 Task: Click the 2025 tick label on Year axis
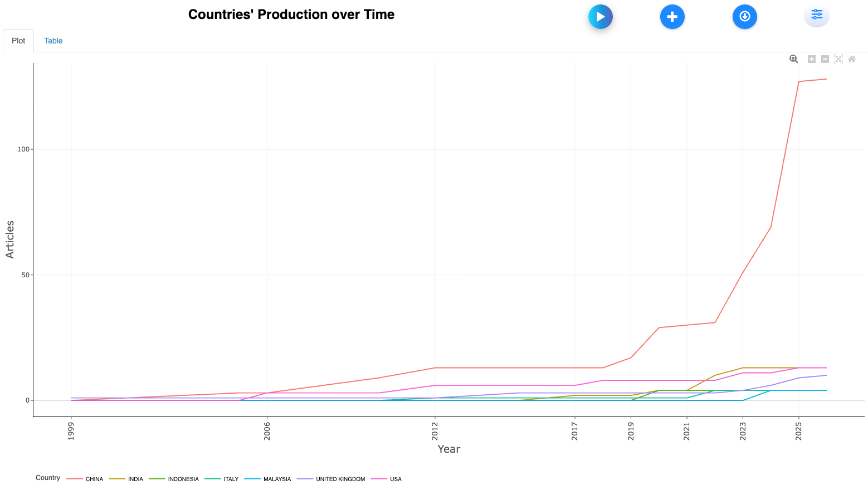[799, 431]
